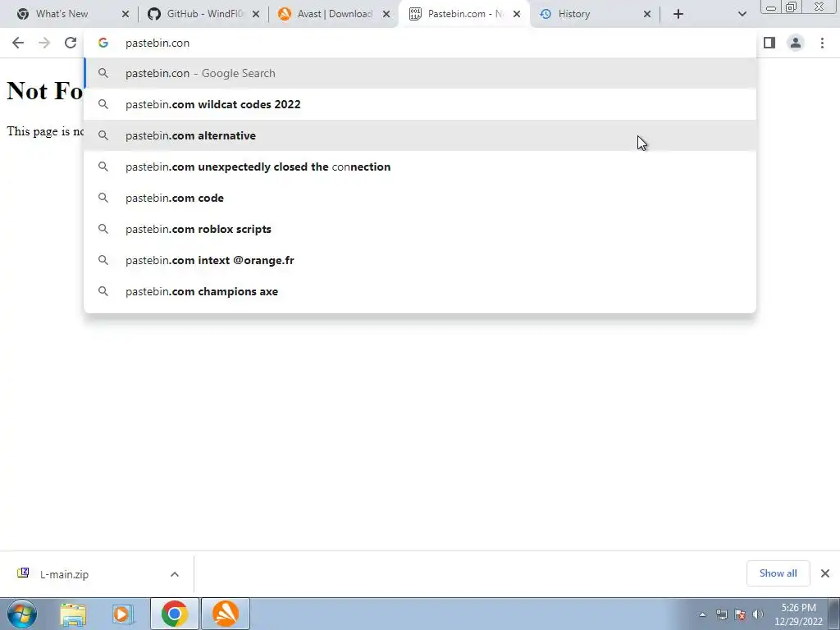Screen dimensions: 840x630
Task: Select 'pastebin.com alternative' suggestion
Action: click(x=420, y=135)
